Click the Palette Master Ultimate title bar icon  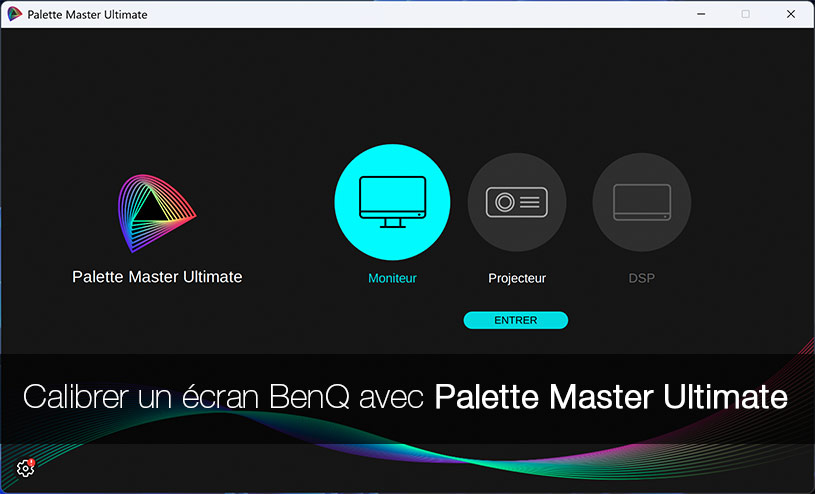[x=14, y=14]
